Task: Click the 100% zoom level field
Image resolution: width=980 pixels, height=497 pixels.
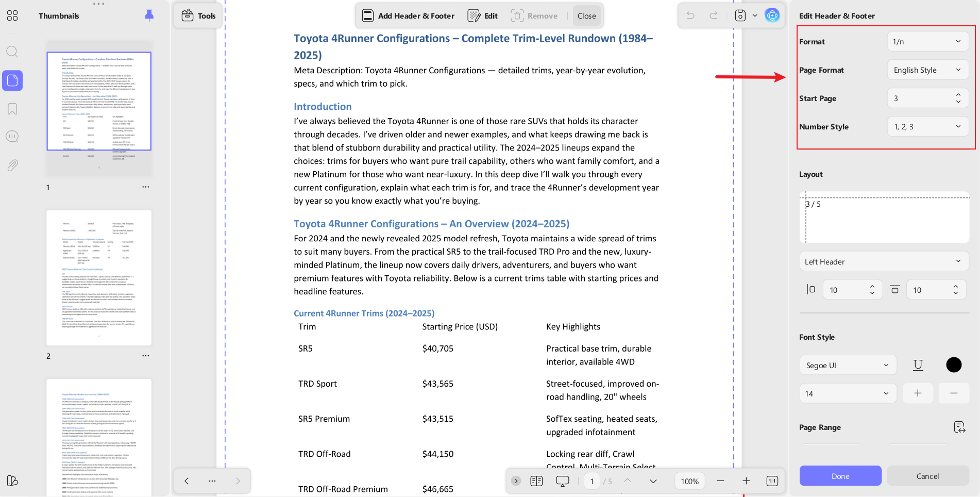Action: click(x=689, y=481)
